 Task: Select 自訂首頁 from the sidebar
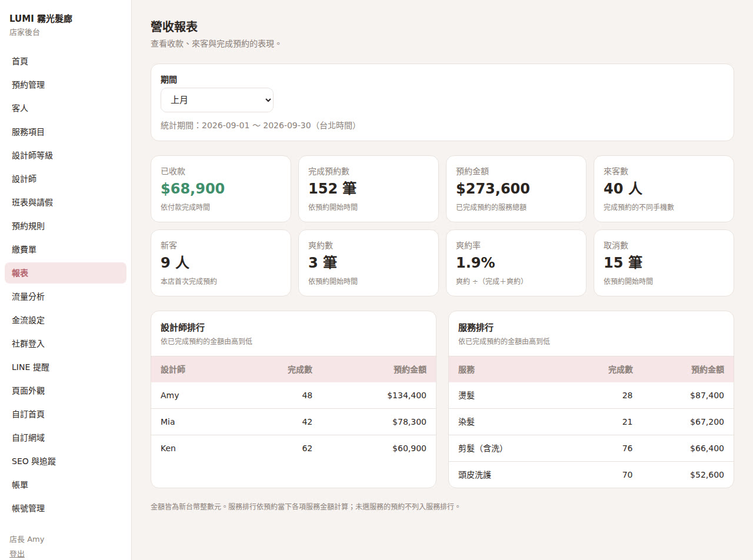point(65,414)
